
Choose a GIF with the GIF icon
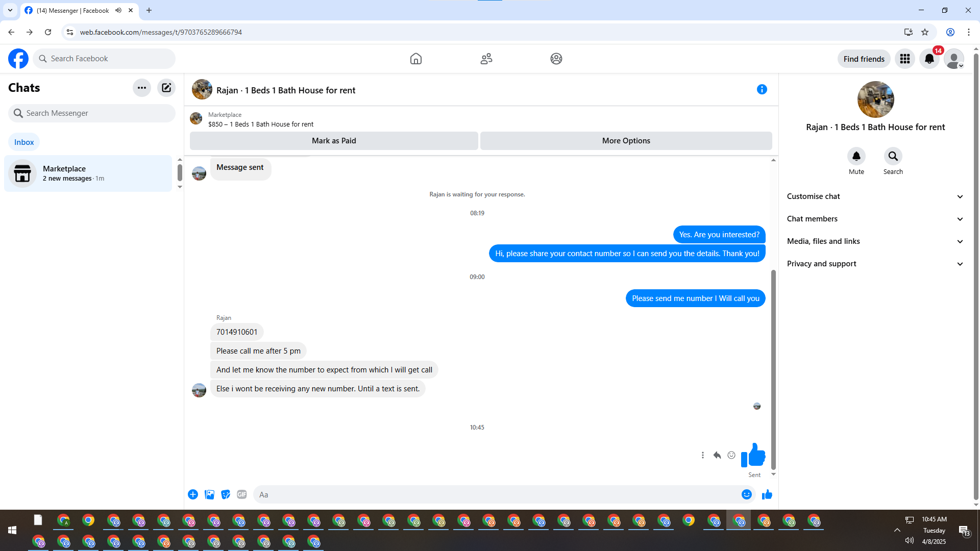tap(242, 494)
